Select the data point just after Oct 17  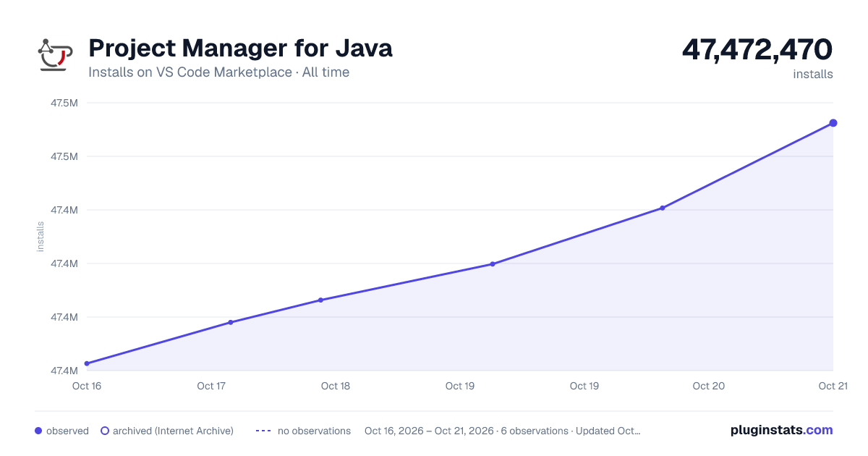(x=231, y=322)
